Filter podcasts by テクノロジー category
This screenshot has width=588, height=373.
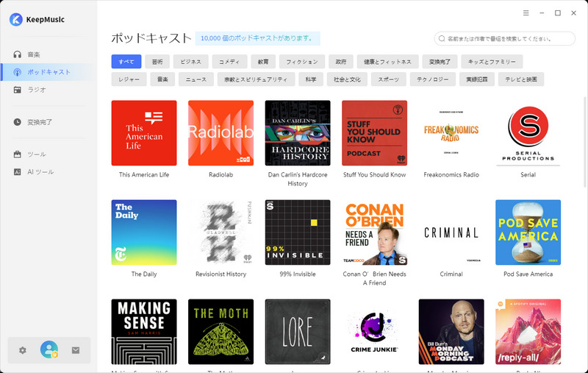click(433, 79)
